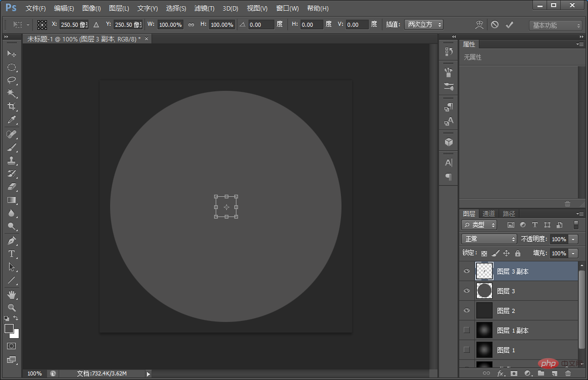588x380 pixels.
Task: Show the 图层 1 副本 layer
Action: pos(467,331)
